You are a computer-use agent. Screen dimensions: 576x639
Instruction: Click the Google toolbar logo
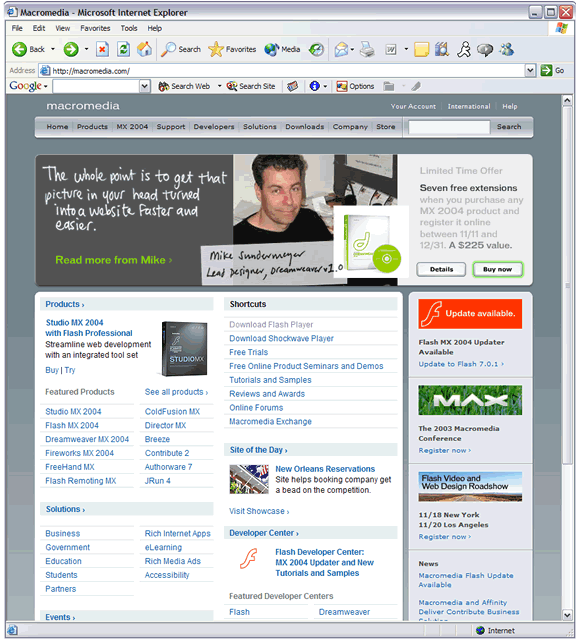tap(25, 86)
